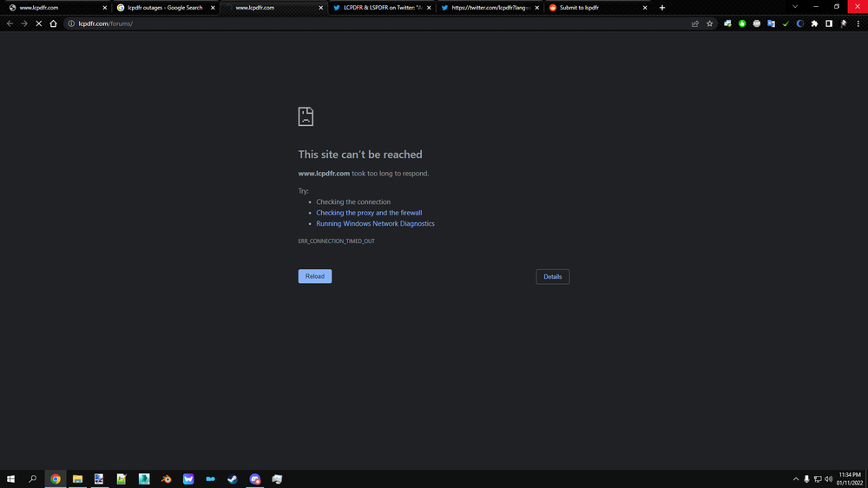Share this page via address bar icon
This screenshot has height=488, width=868.
(694, 23)
